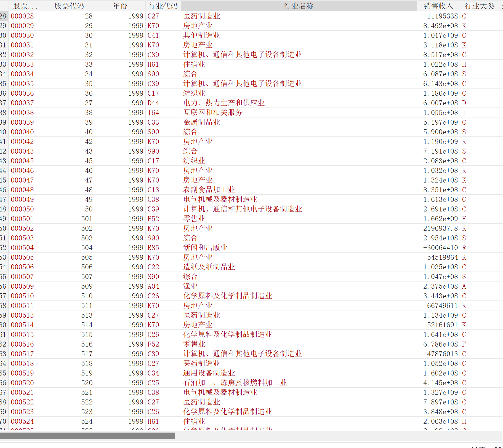503x448 pixels.
Task: Select the 互联网和相关服务 cell
Action: (x=212, y=112)
